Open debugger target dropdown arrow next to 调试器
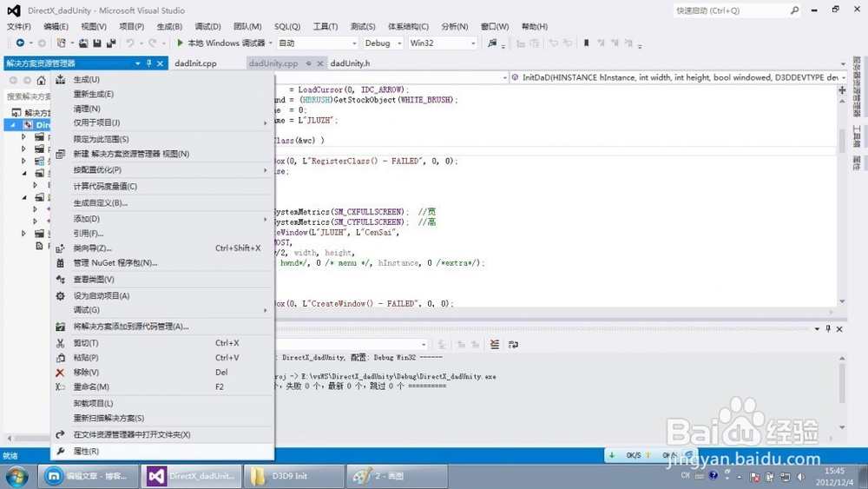 click(271, 43)
